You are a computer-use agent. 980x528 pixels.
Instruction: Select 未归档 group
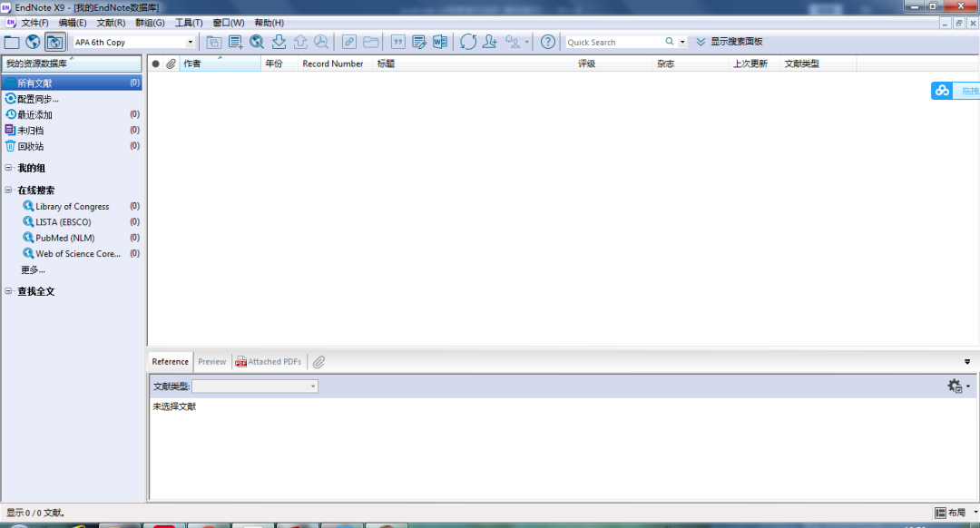click(x=72, y=130)
